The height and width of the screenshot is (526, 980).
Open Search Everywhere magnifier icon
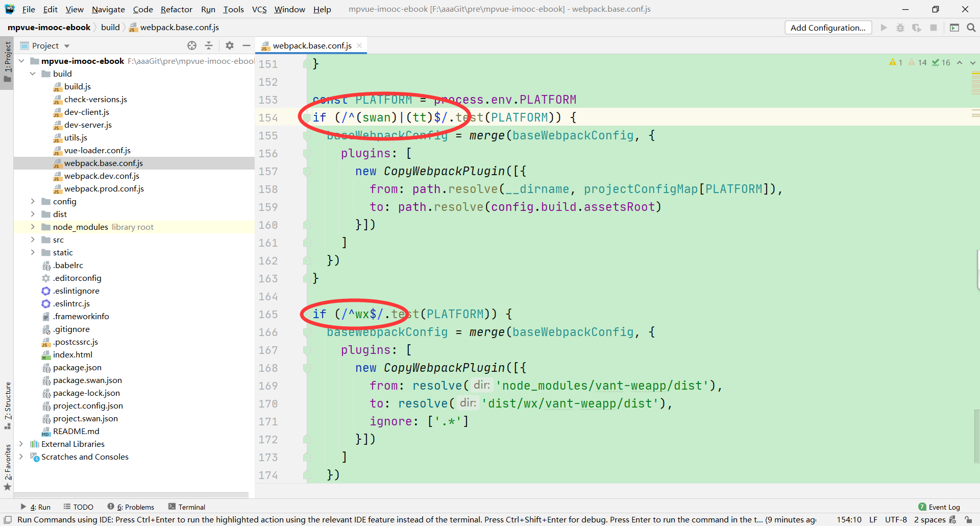tap(971, 28)
